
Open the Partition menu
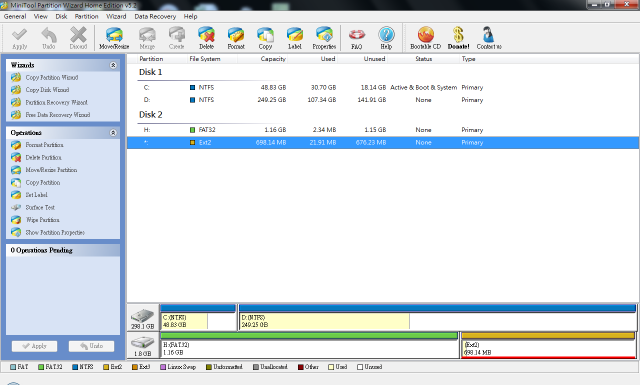(x=87, y=16)
